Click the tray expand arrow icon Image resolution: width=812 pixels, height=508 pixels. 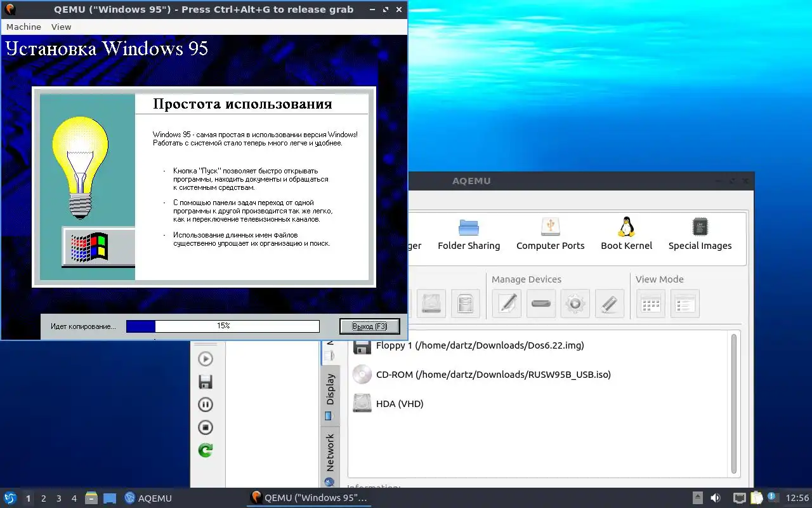[697, 498]
